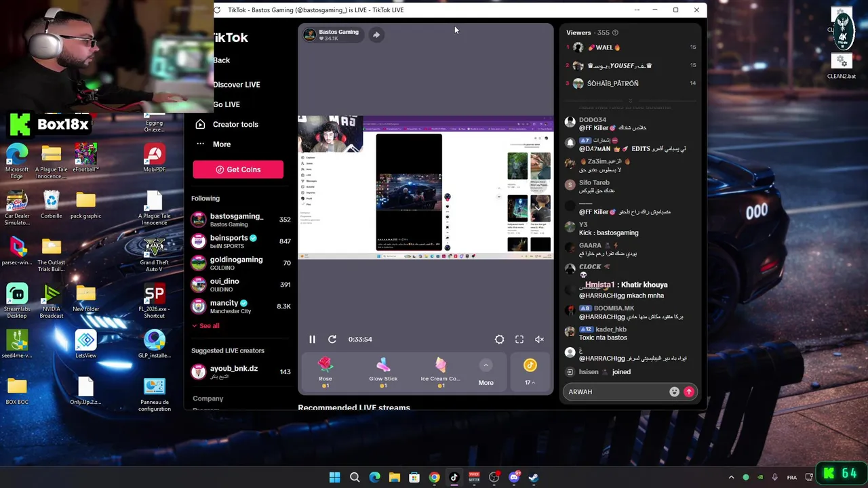
Task: Send a Glow Stick gift
Action: click(383, 372)
